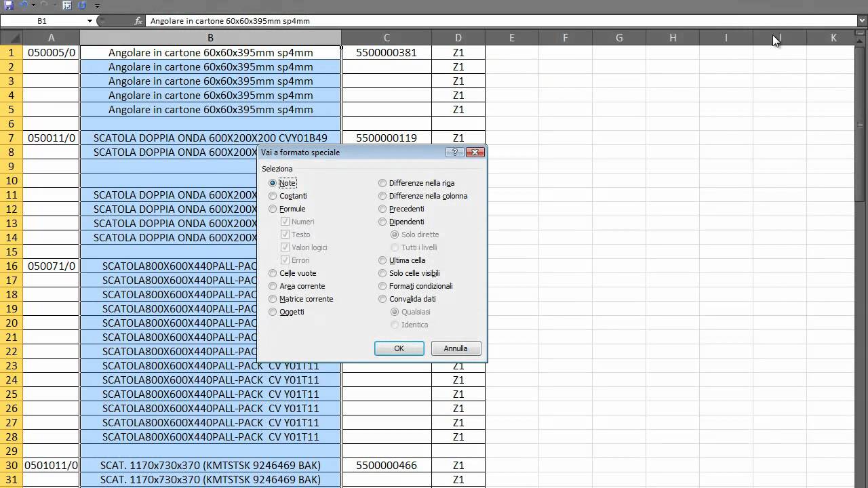Select the Celle vuote radio option
868x488 pixels.
[x=273, y=273]
